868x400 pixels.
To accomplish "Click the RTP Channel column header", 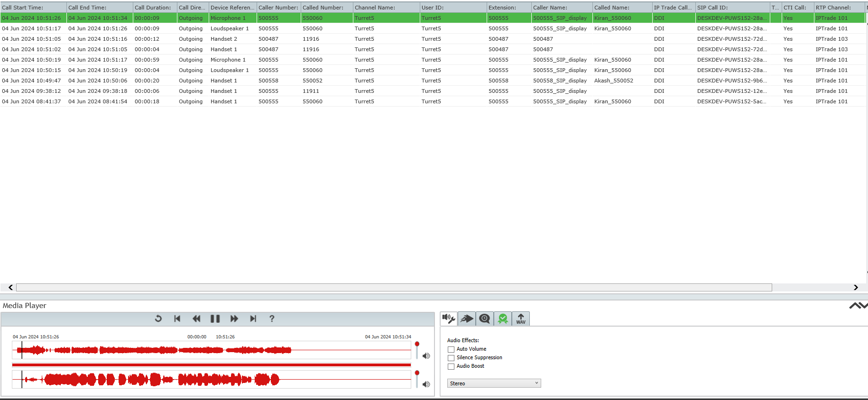I will click(840, 8).
